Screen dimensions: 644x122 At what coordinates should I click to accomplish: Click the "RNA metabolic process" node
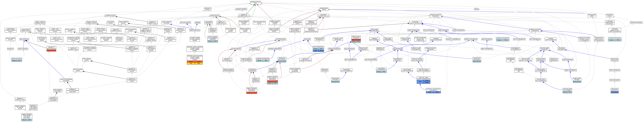tap(86, 60)
